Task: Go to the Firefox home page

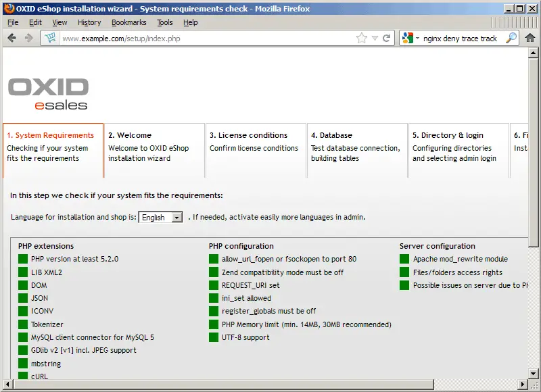Action: [530, 38]
